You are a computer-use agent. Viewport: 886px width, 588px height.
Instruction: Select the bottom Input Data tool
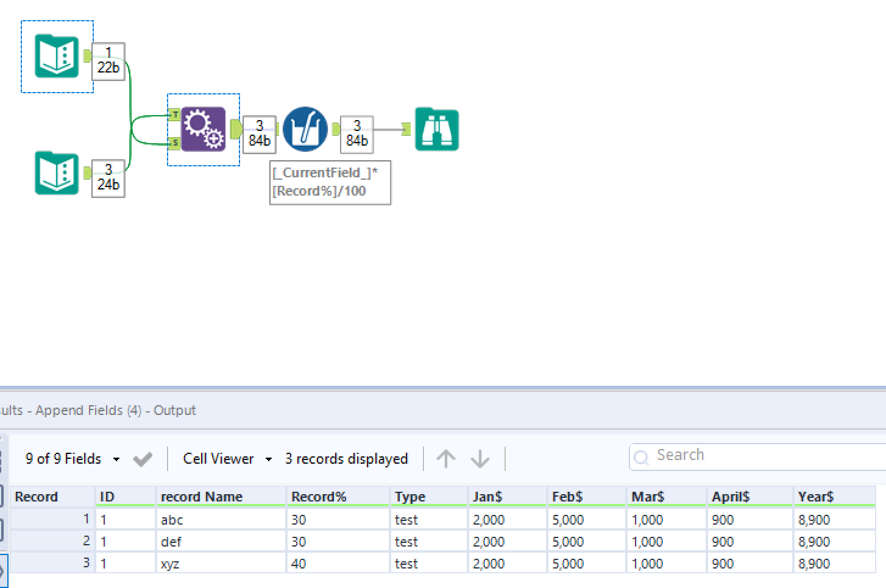pos(57,174)
